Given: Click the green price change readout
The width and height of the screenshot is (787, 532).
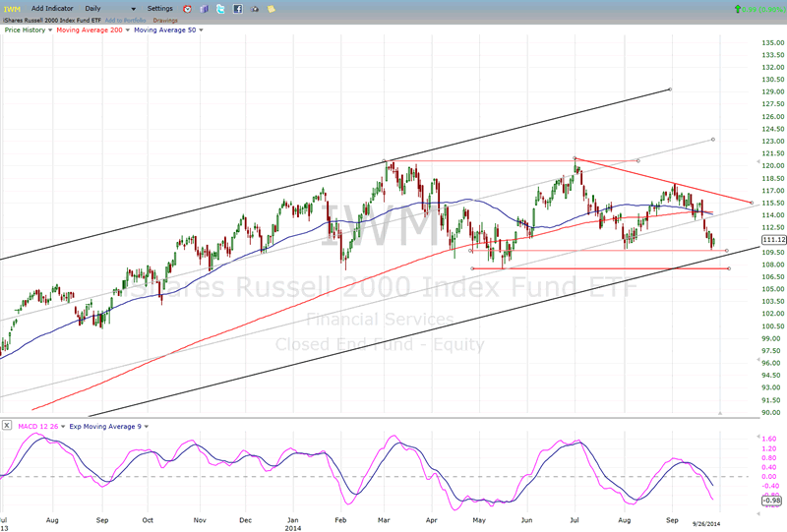Looking at the screenshot, I should (759, 9).
